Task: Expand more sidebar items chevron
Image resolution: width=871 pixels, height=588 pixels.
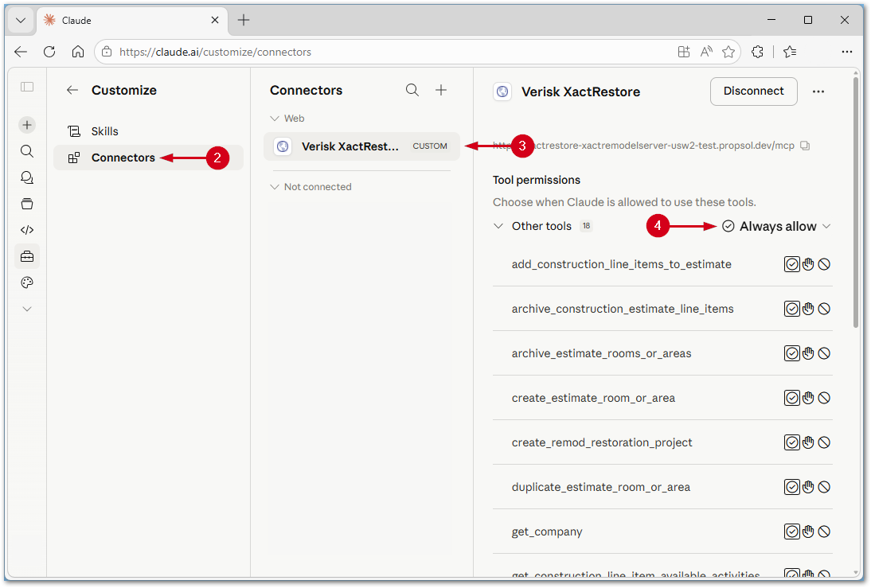Action: coord(26,309)
